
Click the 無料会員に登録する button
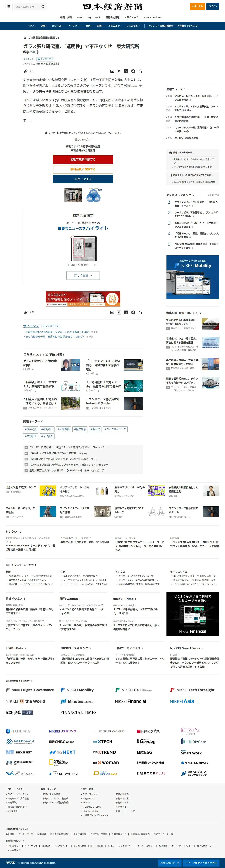point(83,169)
